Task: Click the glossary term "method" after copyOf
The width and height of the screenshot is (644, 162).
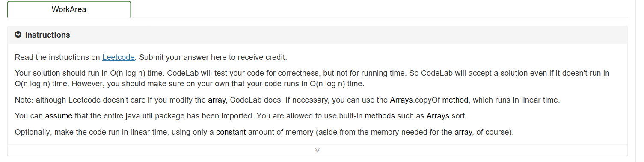Action: pyautogui.click(x=455, y=100)
